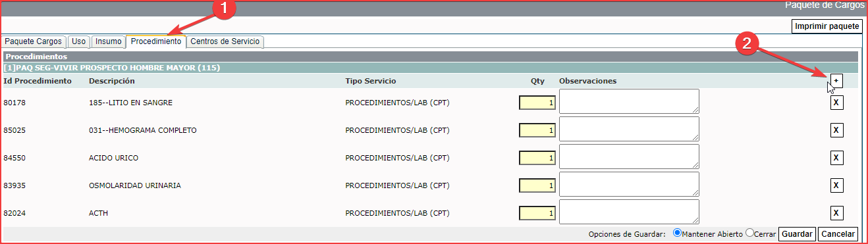Viewport: 868px width, 244px height.
Task: Switch to the Uso tab
Action: click(78, 41)
